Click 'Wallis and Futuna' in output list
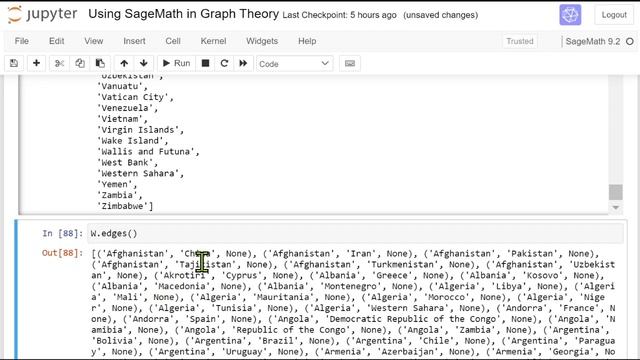This screenshot has height=360, width=640. click(x=146, y=151)
